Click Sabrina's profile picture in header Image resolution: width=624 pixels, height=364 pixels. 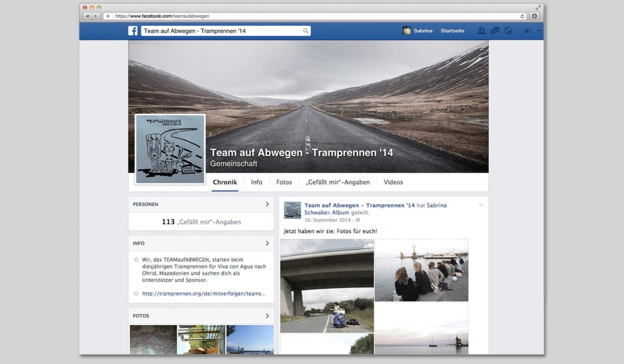(407, 31)
